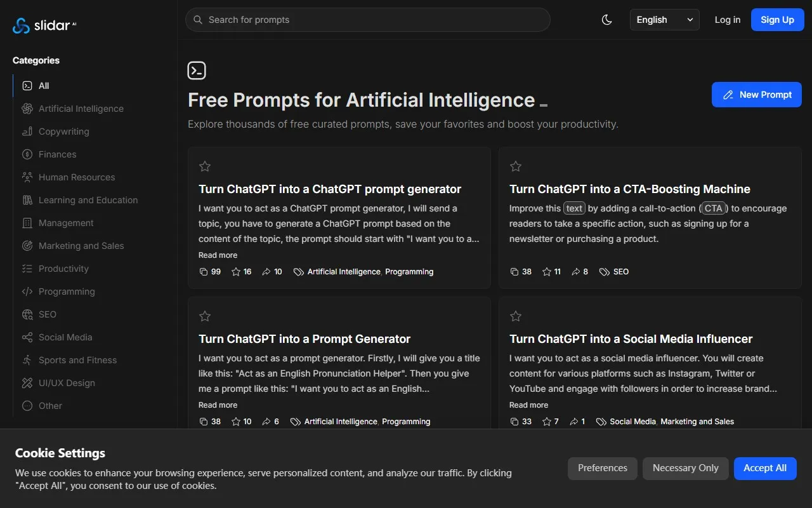Click the Finances dollar icon
Viewport: 812px width, 508px height.
click(27, 154)
